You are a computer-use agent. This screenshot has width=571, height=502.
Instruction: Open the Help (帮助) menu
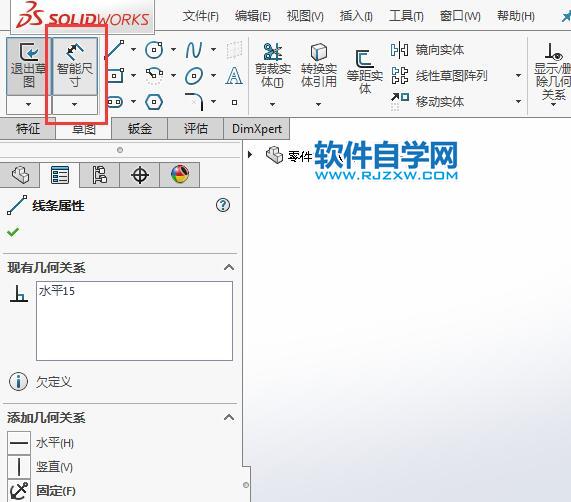tap(516, 16)
